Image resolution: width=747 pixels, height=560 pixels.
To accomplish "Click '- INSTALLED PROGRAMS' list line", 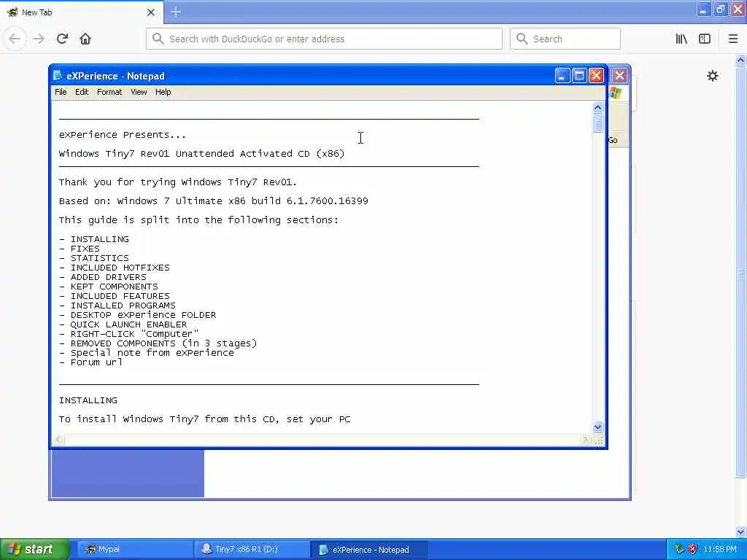I will pyautogui.click(x=117, y=306).
